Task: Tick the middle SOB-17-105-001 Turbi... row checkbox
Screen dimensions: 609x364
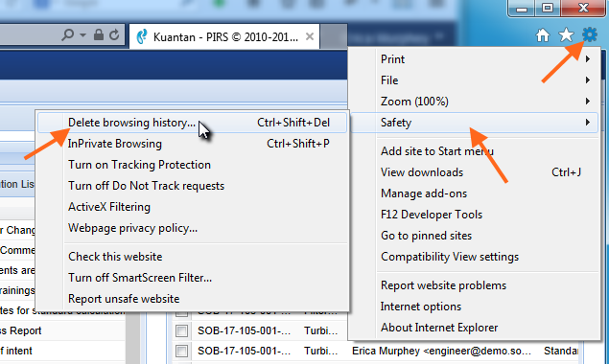Action: tap(181, 330)
